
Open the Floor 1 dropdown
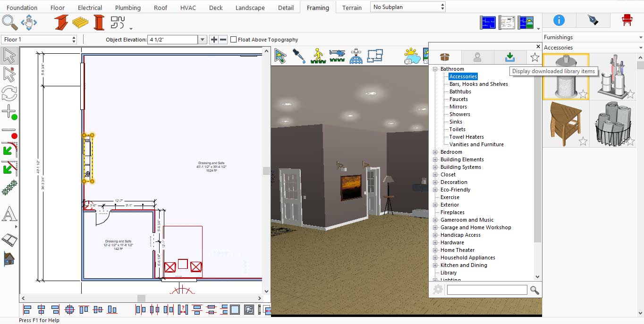(40, 40)
